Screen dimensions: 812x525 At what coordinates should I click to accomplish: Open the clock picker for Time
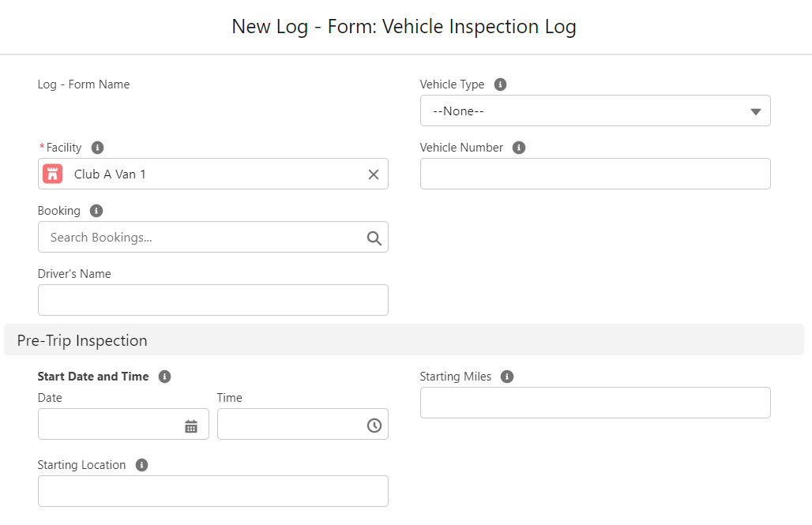372,424
